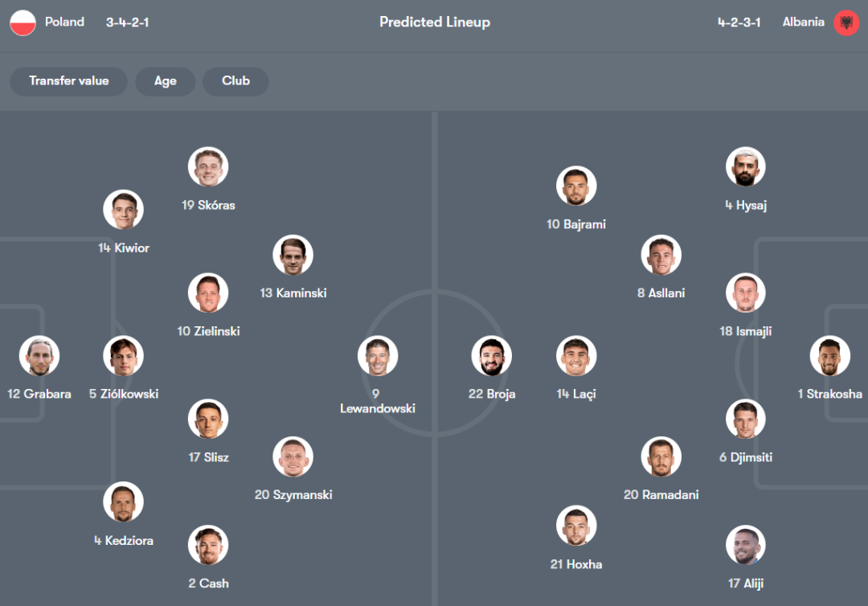Click the Albania flag icon
The image size is (868, 606).
(x=846, y=23)
